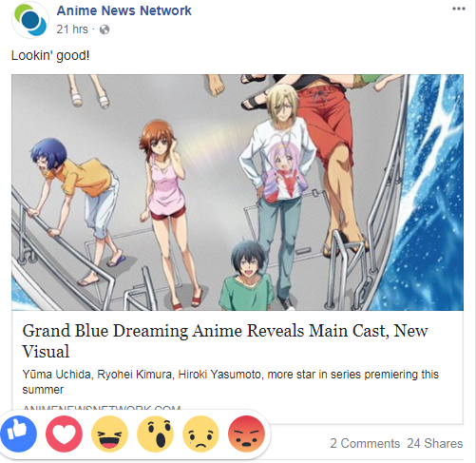
Task: View the 24 Shares list
Action: coord(435,443)
